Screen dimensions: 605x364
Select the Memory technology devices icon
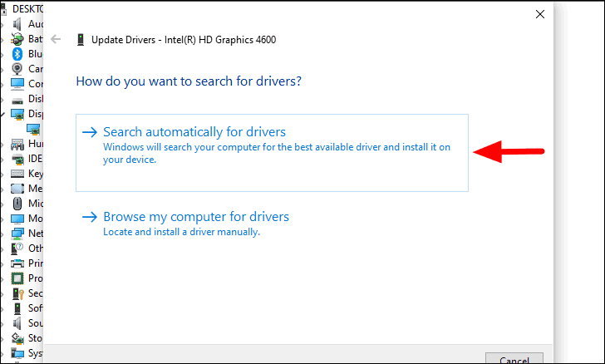pos(17,189)
